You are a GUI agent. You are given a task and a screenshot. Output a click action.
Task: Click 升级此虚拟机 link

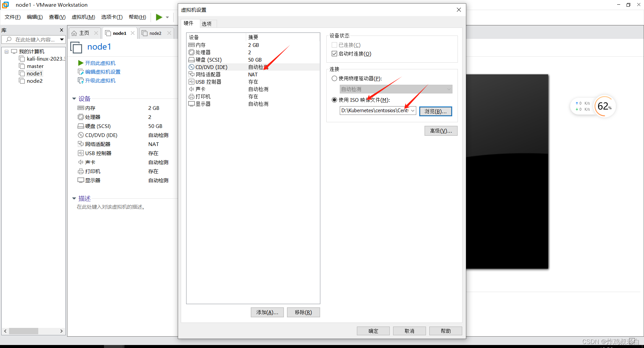pyautogui.click(x=100, y=80)
